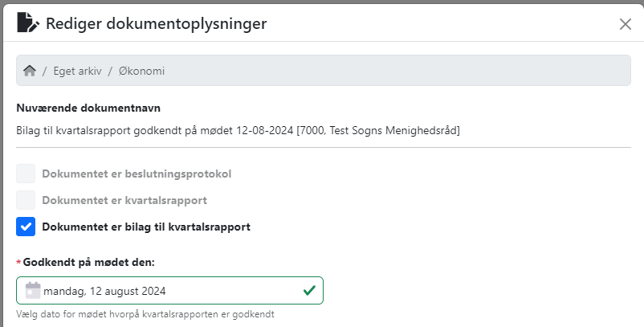The width and height of the screenshot is (644, 327).
Task: Enable the Dokumentet er kvartalsrapport checkbox
Action: [x=26, y=200]
